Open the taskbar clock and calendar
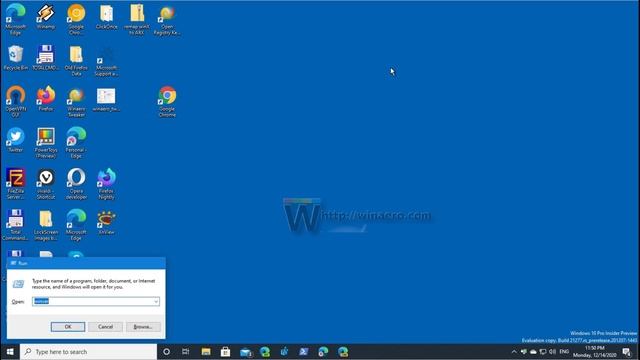The height and width of the screenshot is (360, 640). point(595,351)
